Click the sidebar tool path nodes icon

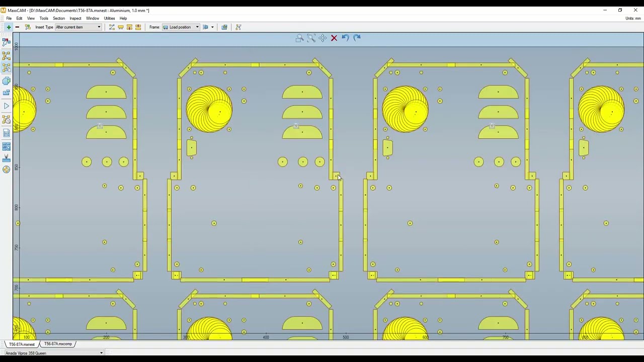[6, 56]
